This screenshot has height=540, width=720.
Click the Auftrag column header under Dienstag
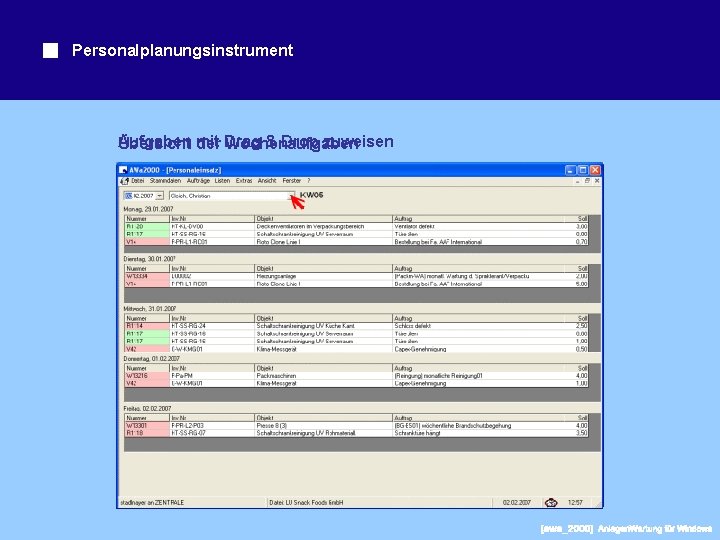tap(478, 269)
